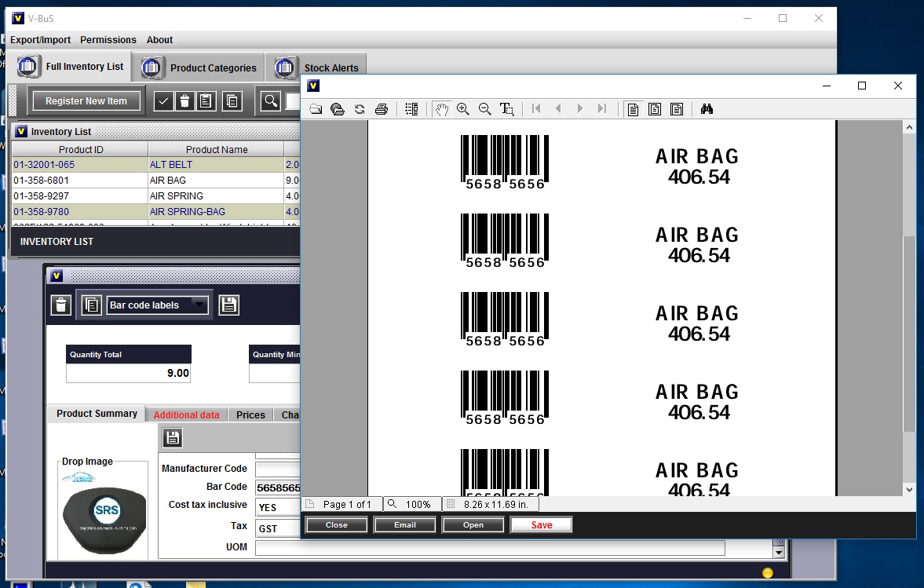The height and width of the screenshot is (588, 924).
Task: Click the Manufacturer Code input field
Action: click(x=278, y=469)
